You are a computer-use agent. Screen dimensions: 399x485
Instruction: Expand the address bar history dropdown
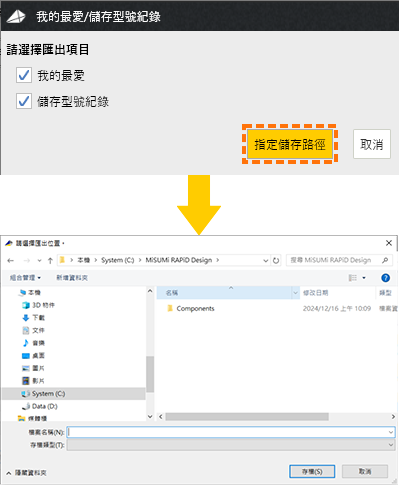pos(266,260)
